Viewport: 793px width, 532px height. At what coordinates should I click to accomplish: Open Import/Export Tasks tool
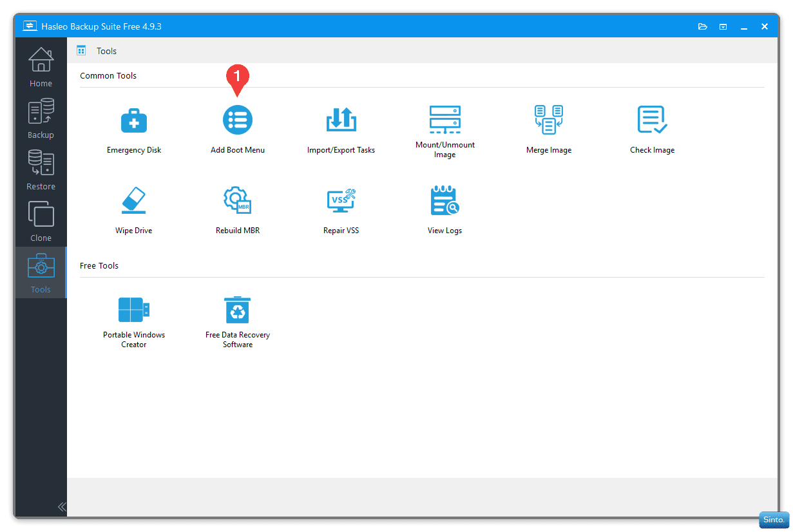341,131
